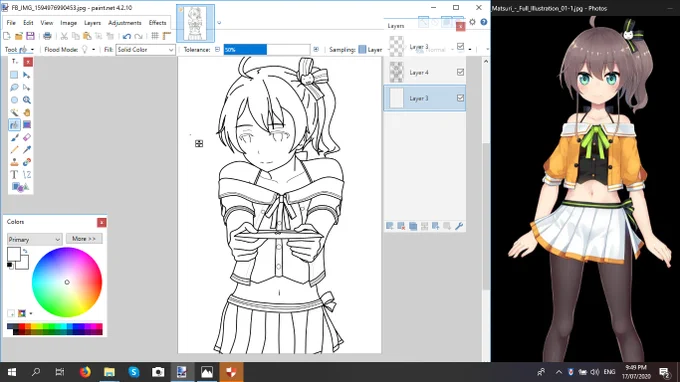Open the File menu

(11, 23)
